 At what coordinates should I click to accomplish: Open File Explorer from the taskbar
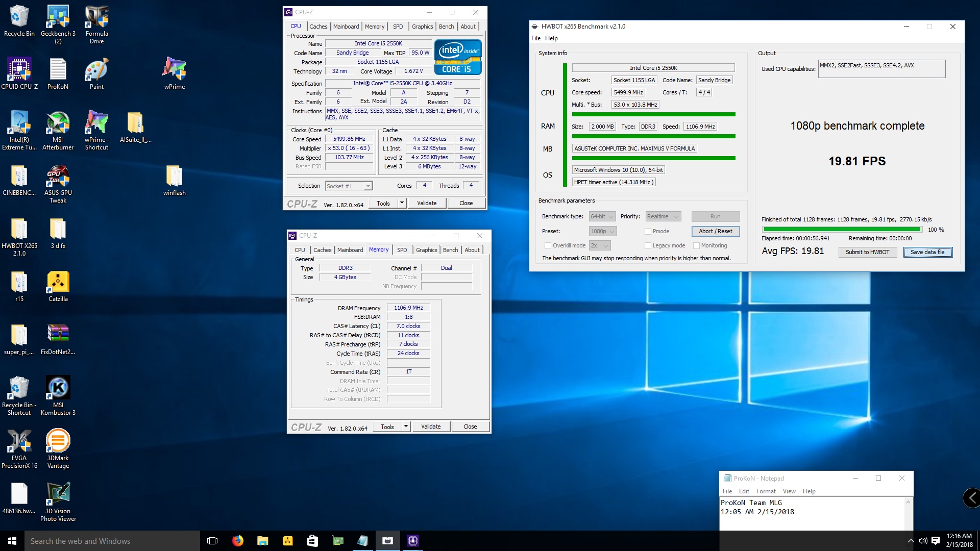pyautogui.click(x=262, y=541)
